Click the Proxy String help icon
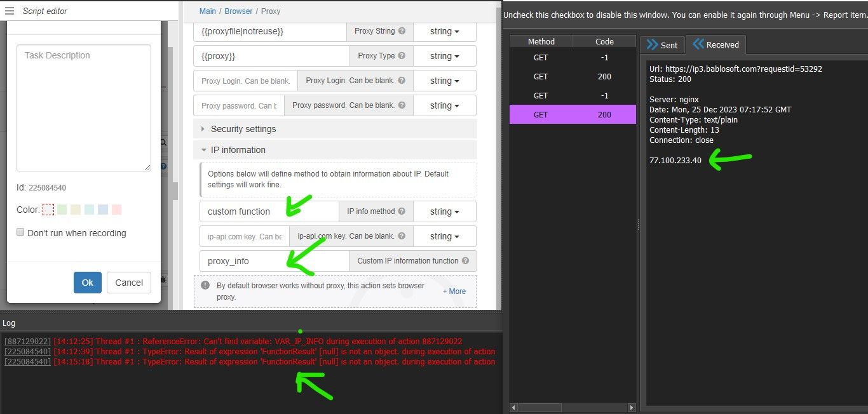This screenshot has width=868, height=414. tap(402, 31)
